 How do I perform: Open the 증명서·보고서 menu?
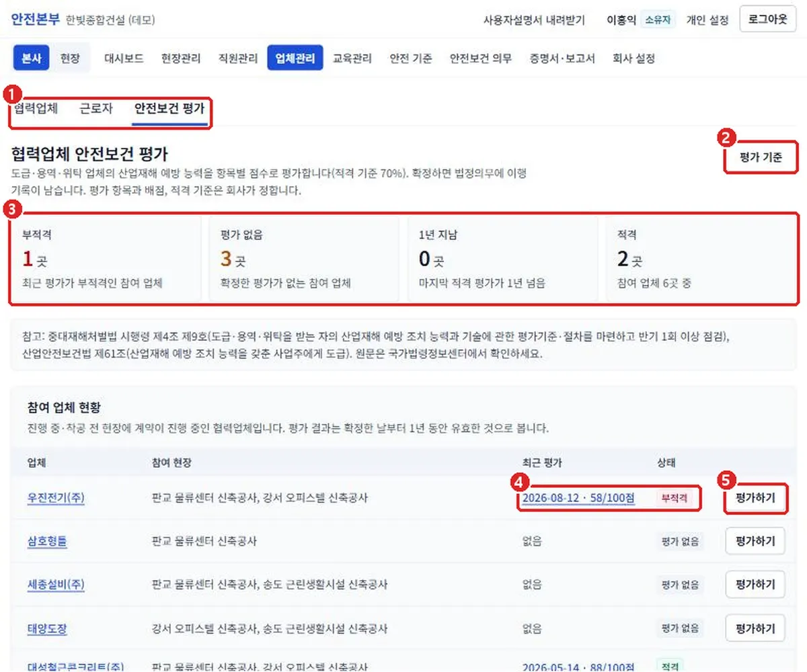[562, 58]
